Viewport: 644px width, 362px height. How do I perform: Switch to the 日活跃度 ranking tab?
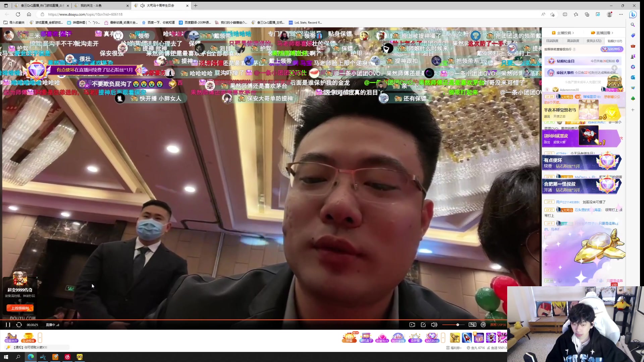point(552,41)
